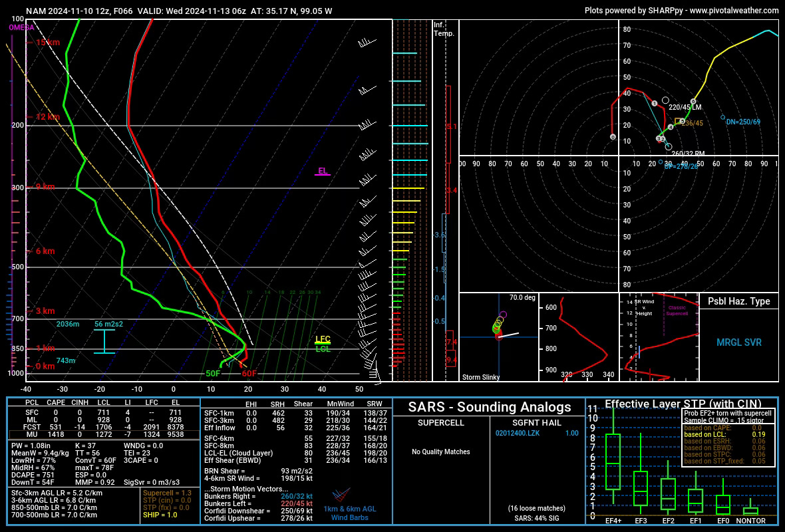Select the 02012400.LZK hail analog match

pos(518,434)
